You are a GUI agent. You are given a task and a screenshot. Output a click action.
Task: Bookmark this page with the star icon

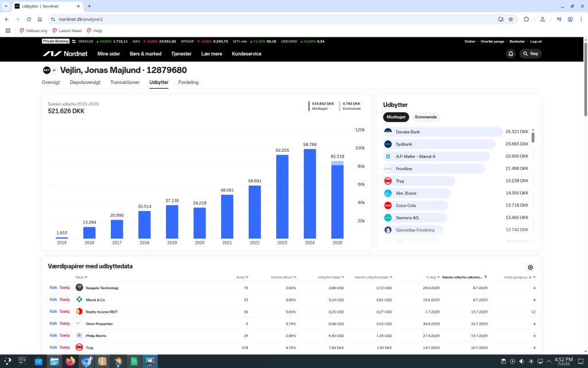tap(510, 19)
